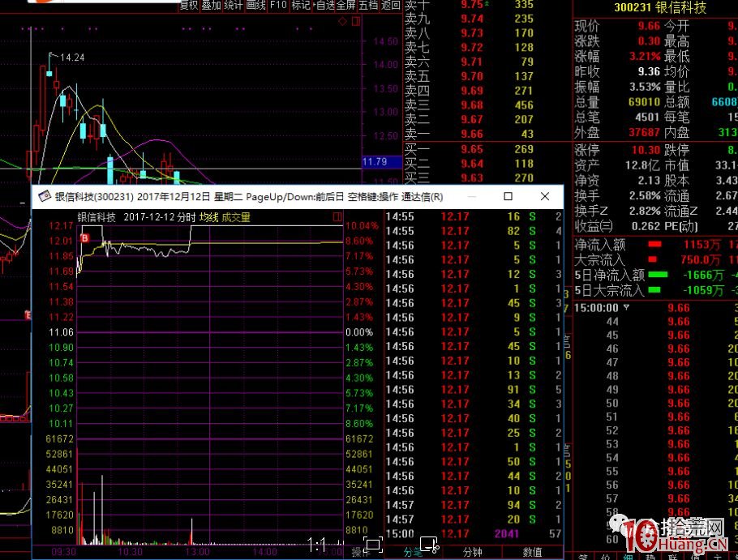Select the 卖五 9.70 ask row

(487, 76)
